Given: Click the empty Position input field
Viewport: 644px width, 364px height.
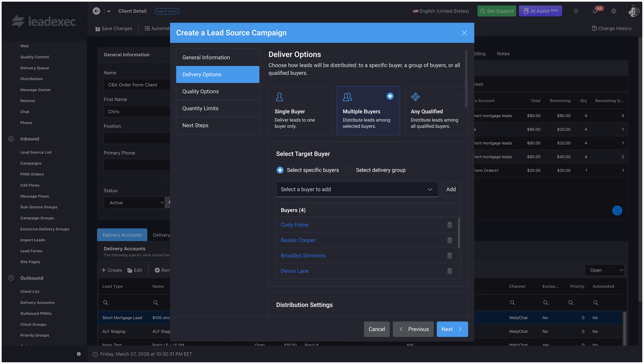Looking at the screenshot, I should [x=137, y=138].
